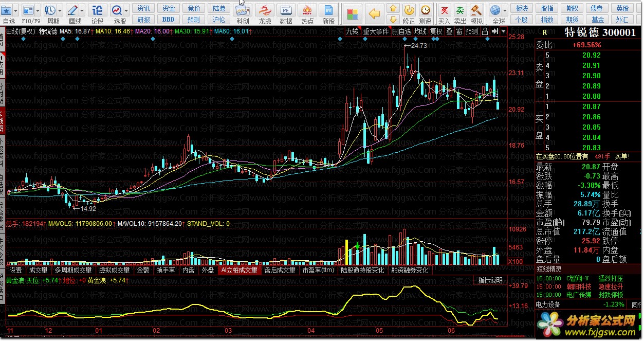
Task: Click the 测速 speed test clock icon
Action: 426,10
